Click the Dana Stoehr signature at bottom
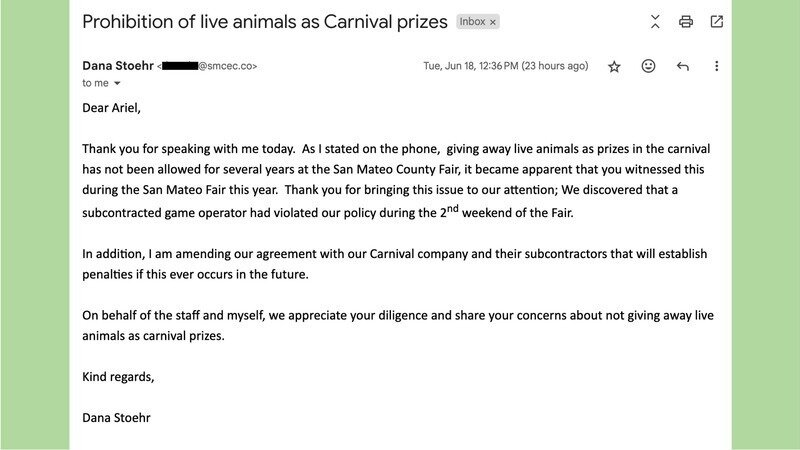Screen dimensions: 800x450 point(119,417)
